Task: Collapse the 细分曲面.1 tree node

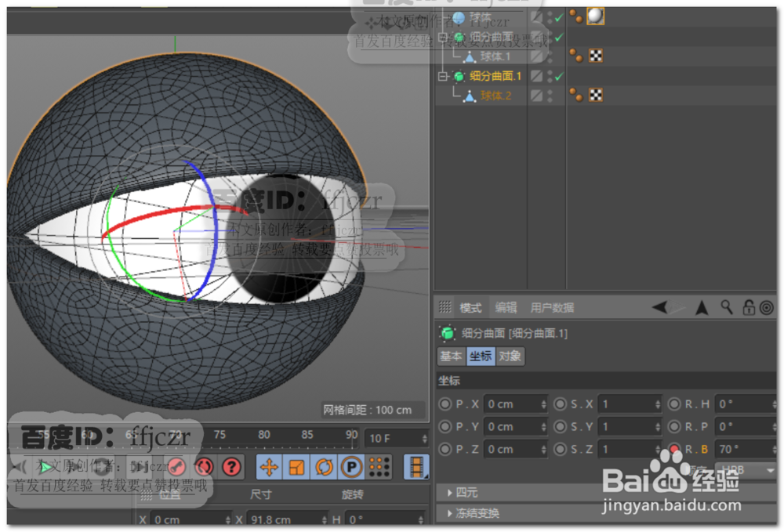Action: 442,77
